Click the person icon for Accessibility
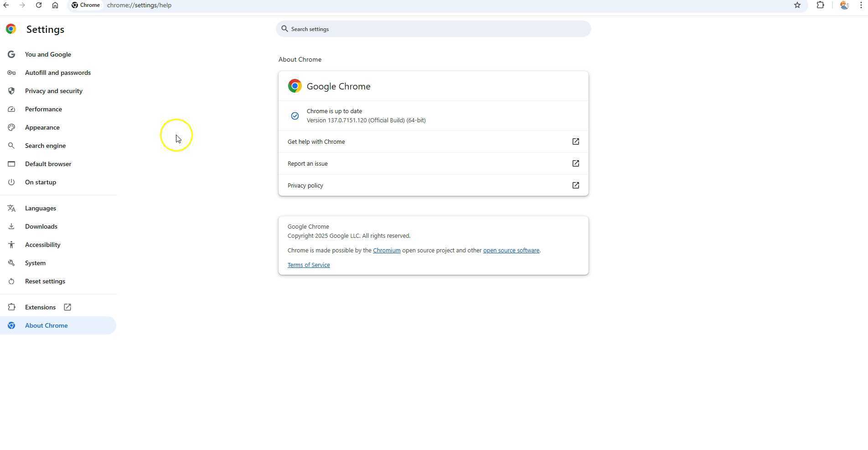Image resolution: width=868 pixels, height=450 pixels. (x=11, y=245)
